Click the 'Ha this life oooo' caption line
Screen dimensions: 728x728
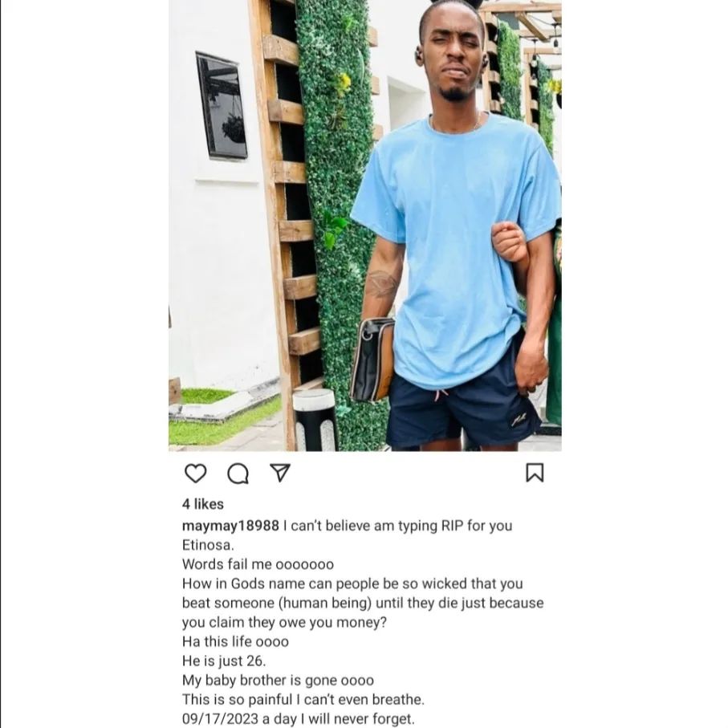pos(235,641)
